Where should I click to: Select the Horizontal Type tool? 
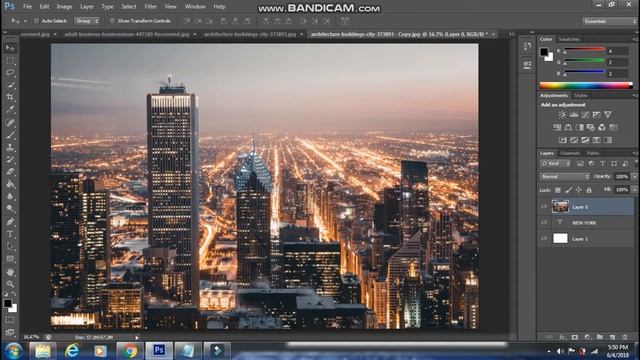point(10,234)
